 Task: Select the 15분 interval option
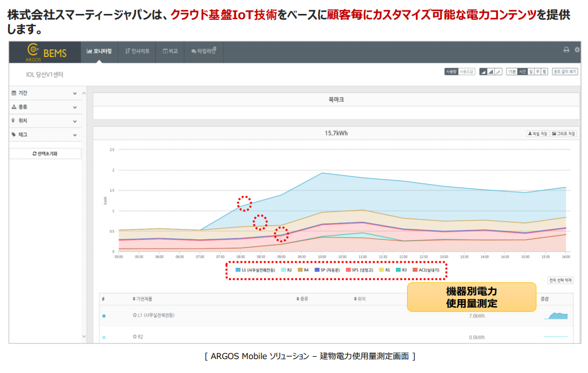(x=511, y=71)
